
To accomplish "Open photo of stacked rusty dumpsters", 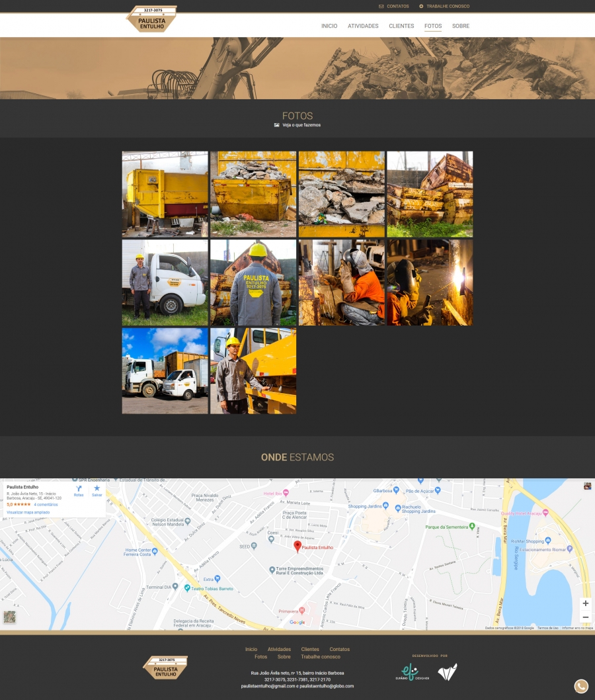I will pos(430,195).
